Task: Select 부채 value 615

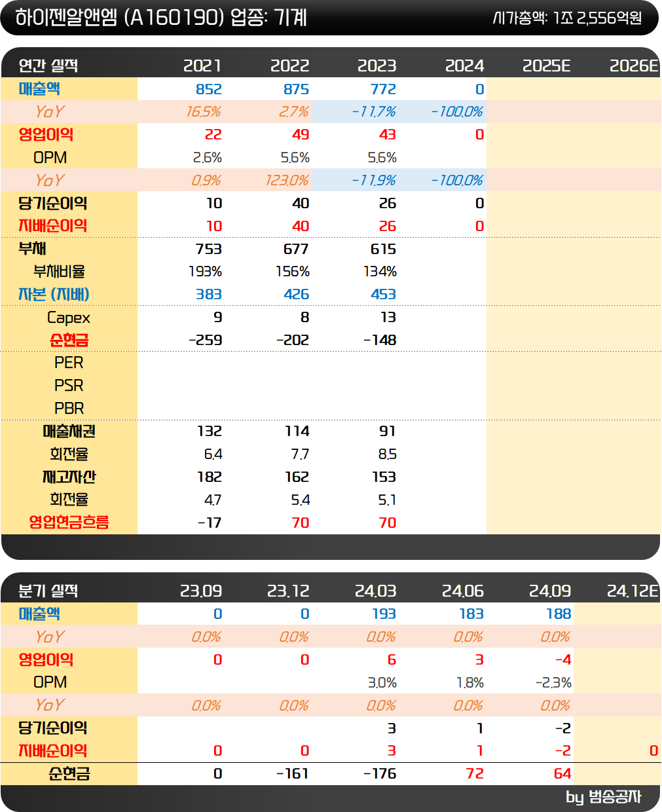Action: pos(383,249)
